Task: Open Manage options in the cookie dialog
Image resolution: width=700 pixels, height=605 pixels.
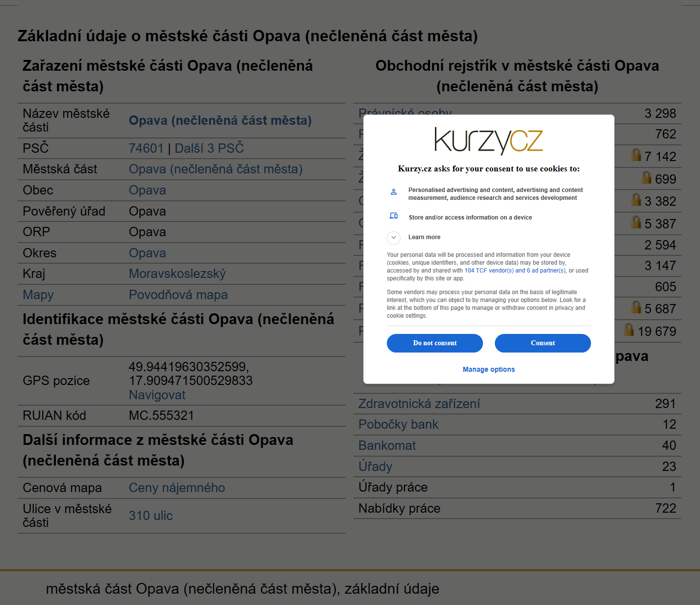Action: pos(489,369)
